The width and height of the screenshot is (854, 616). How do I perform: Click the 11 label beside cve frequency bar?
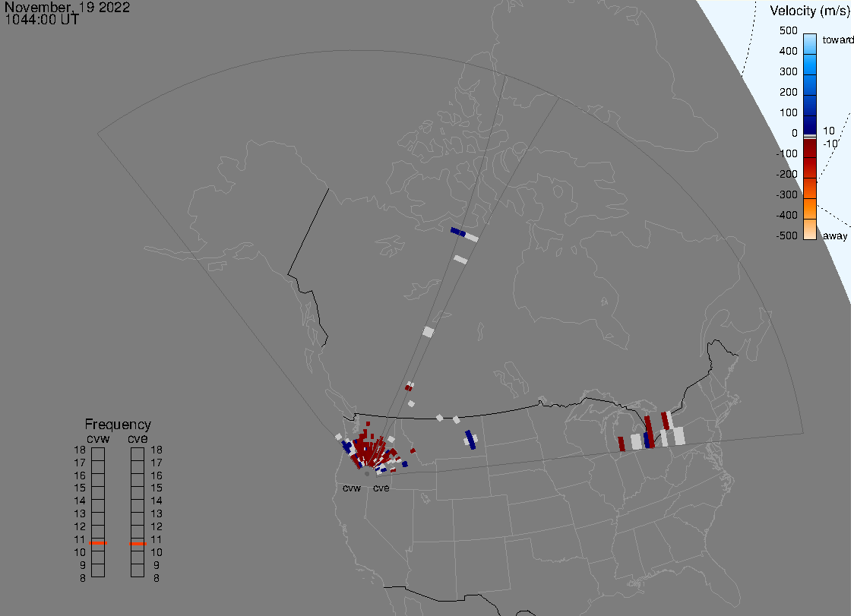[x=157, y=540]
